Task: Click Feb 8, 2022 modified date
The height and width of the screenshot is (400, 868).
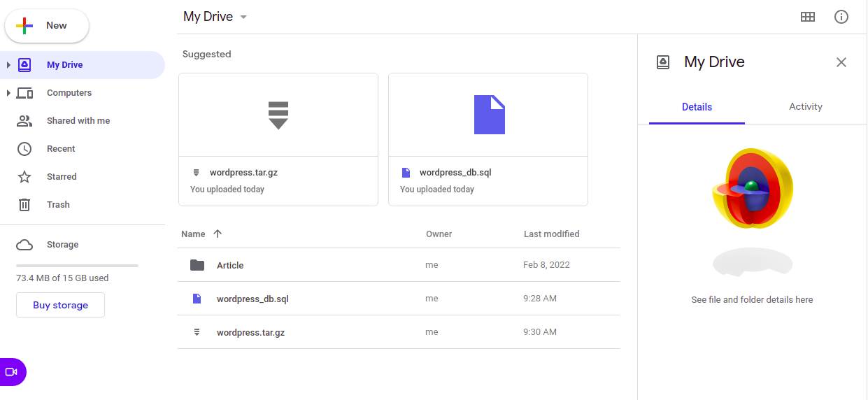Action: (546, 265)
